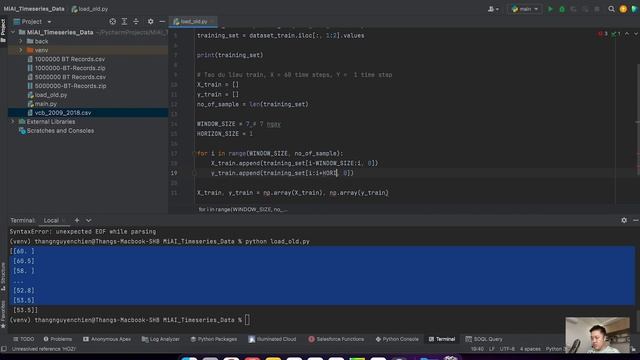The image size is (640, 360).
Task: Open Illuminated Cloud tool window
Action: 272,339
